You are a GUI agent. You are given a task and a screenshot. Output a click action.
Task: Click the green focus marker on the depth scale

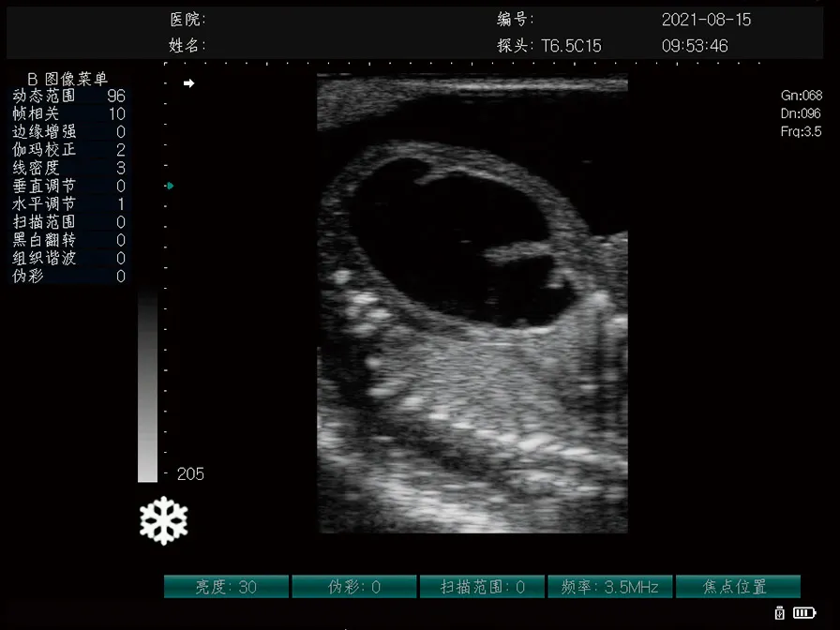(170, 186)
